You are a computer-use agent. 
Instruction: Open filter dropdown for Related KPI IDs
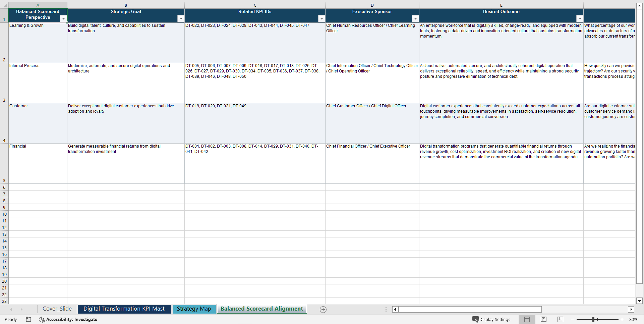click(321, 19)
